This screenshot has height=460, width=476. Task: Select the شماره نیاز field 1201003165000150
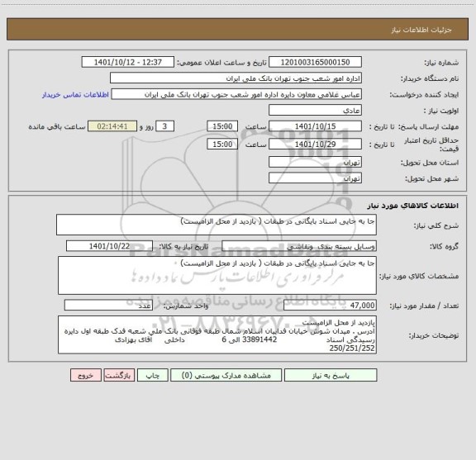(315, 62)
